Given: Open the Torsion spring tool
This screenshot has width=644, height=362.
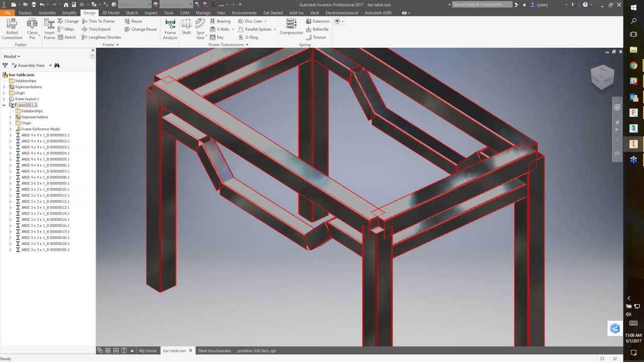Looking at the screenshot, I should (316, 37).
